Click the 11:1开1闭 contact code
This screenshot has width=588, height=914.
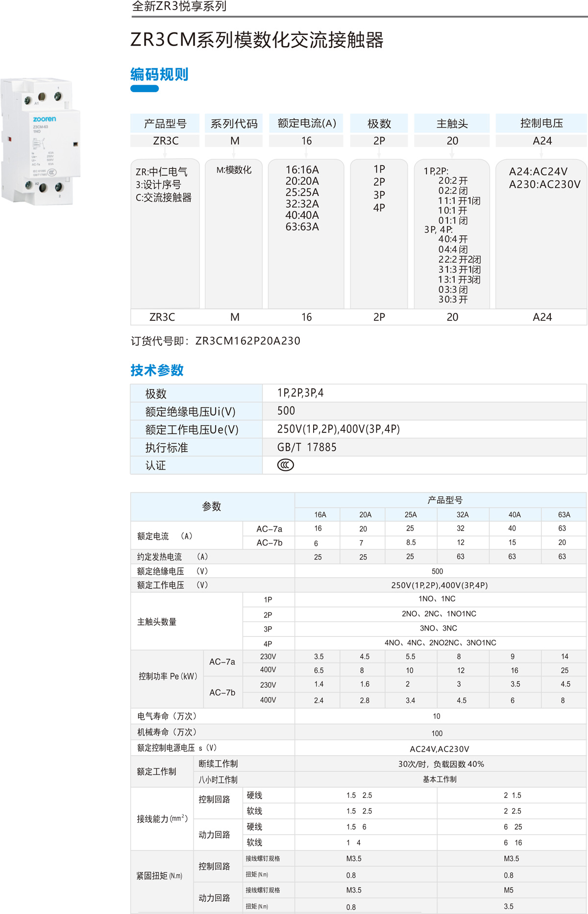pos(459,201)
